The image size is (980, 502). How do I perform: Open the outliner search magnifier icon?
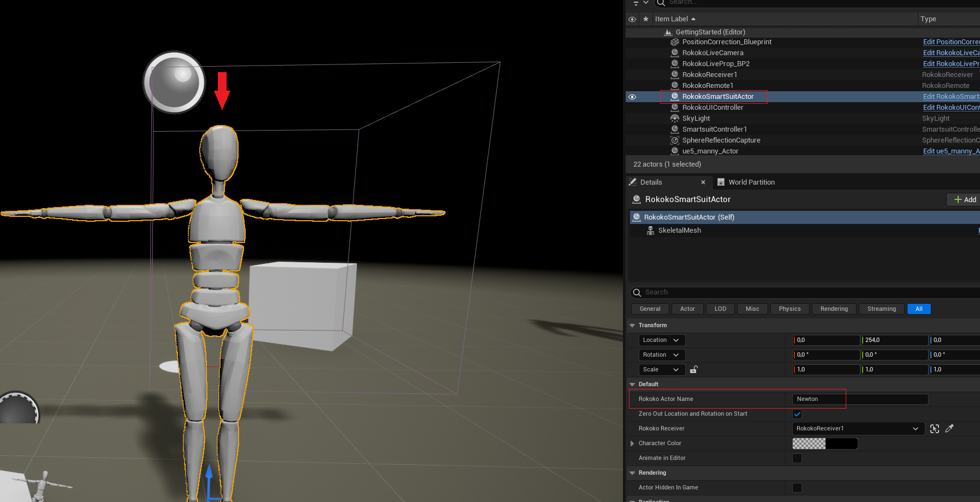pos(661,3)
